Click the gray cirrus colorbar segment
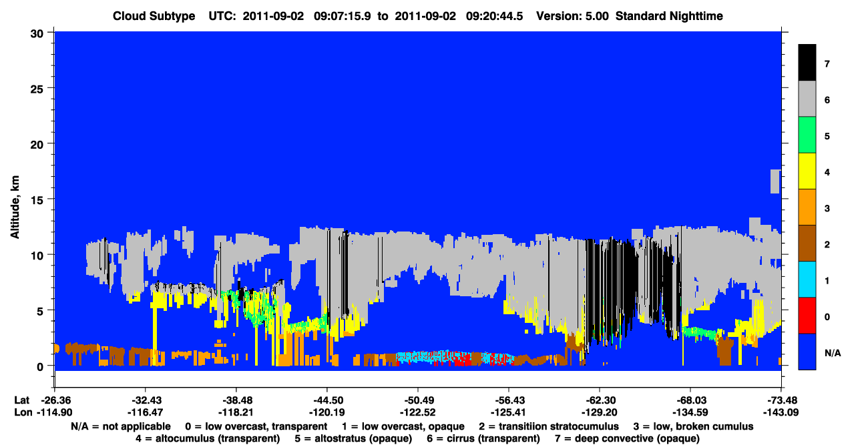Screen dimensions: 868x445 click(807, 99)
